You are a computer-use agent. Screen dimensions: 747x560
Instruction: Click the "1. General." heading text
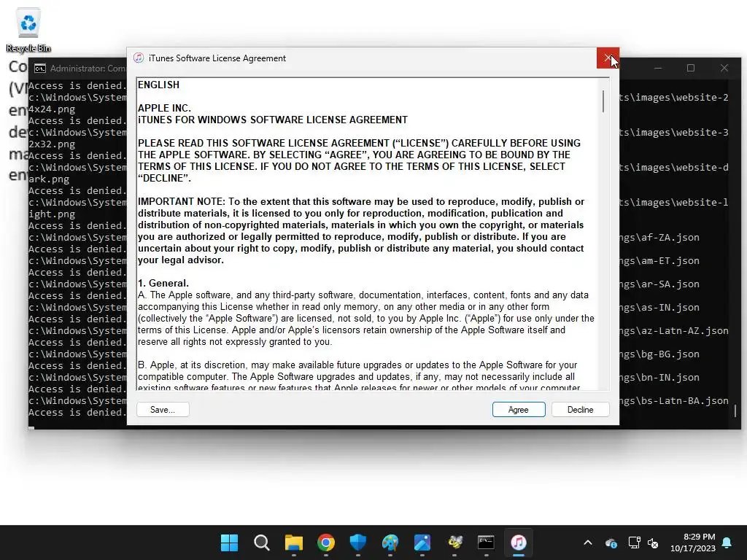pos(163,284)
